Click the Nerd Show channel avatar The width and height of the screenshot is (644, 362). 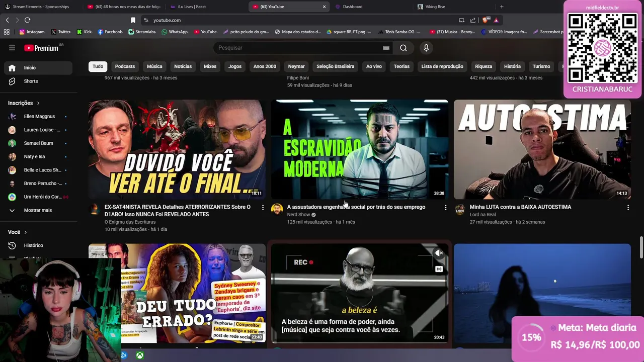(277, 209)
